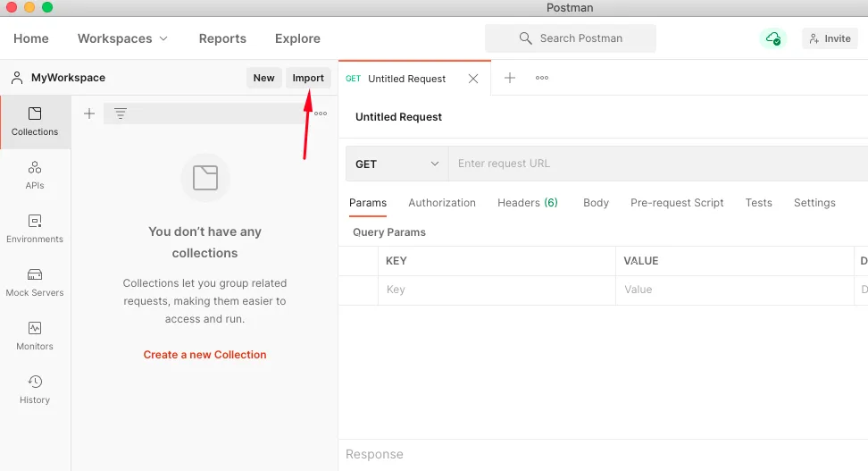
Task: Click the Import button
Action: pos(308,78)
